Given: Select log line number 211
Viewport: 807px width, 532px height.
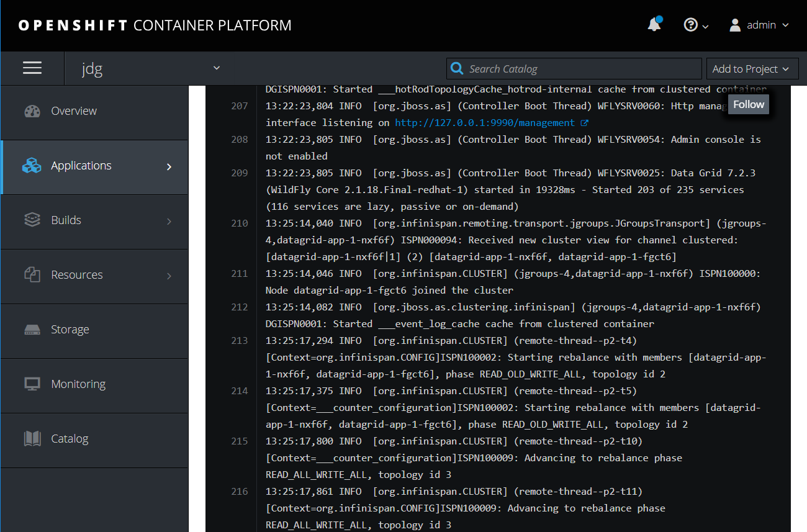Looking at the screenshot, I should coord(240,274).
